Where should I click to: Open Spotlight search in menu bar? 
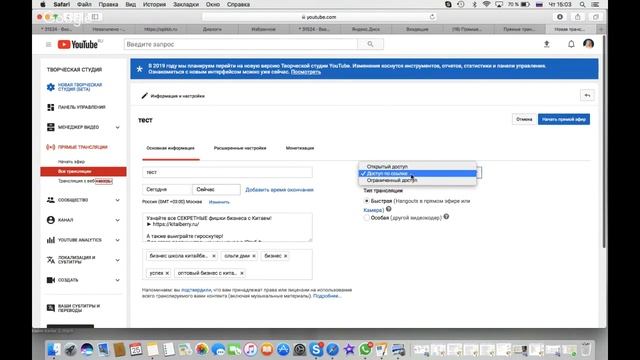tap(582, 4)
